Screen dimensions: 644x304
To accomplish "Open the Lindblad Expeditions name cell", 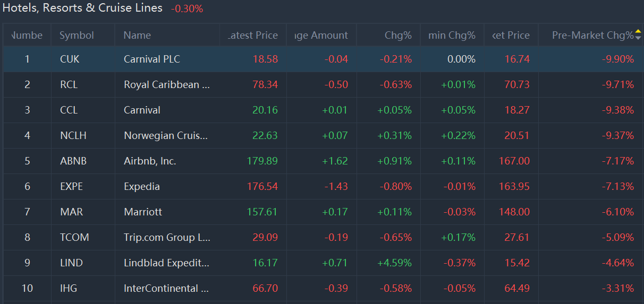I will (166, 263).
